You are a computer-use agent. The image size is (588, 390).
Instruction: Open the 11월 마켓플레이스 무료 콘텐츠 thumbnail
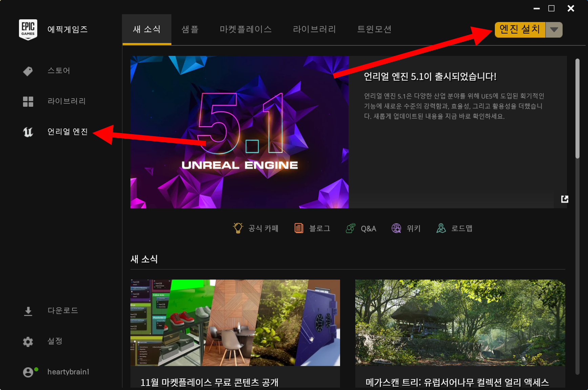pyautogui.click(x=235, y=323)
